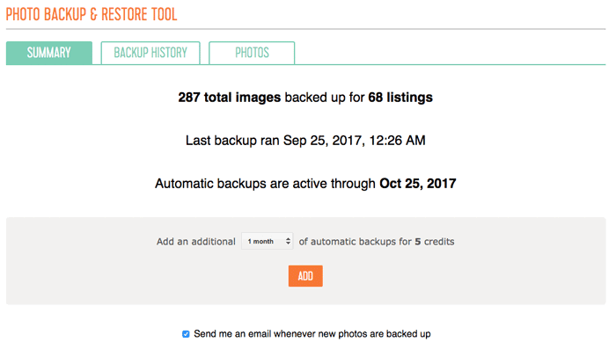Open the Backup History tab
The image size is (616, 364).
coord(150,53)
